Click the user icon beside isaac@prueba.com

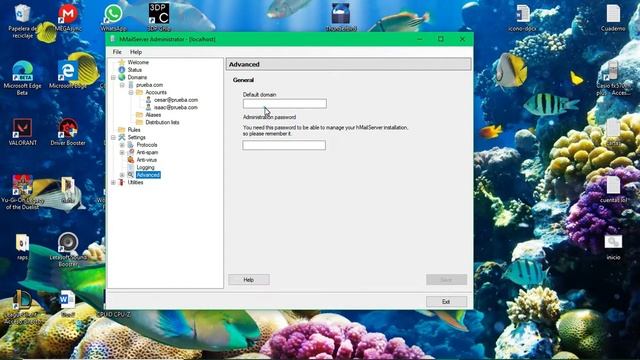coord(148,107)
